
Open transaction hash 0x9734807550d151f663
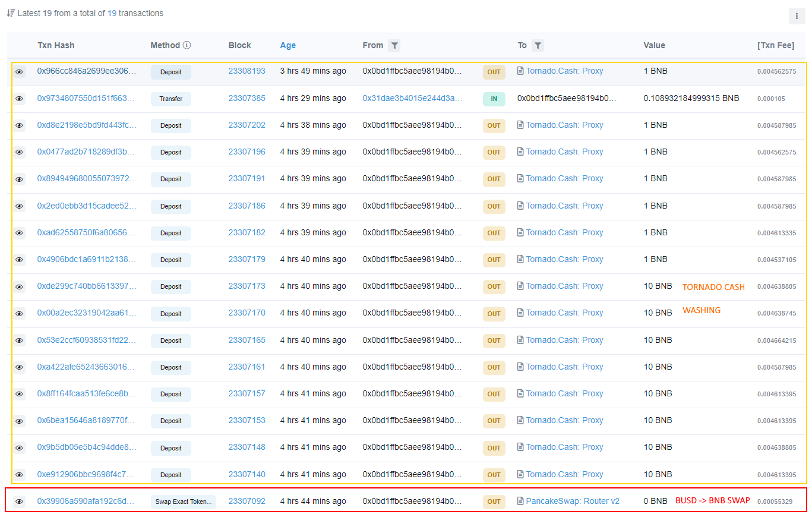point(87,98)
